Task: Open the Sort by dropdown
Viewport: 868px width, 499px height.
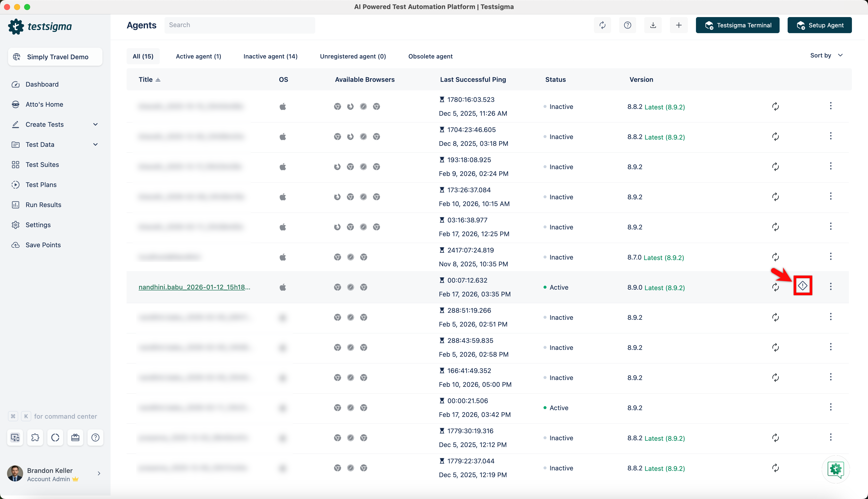Action: tap(826, 55)
